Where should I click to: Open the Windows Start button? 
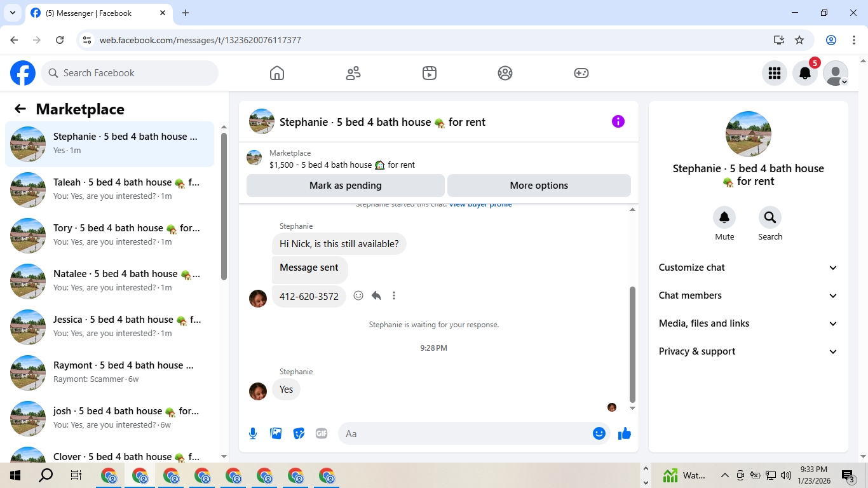point(15,475)
